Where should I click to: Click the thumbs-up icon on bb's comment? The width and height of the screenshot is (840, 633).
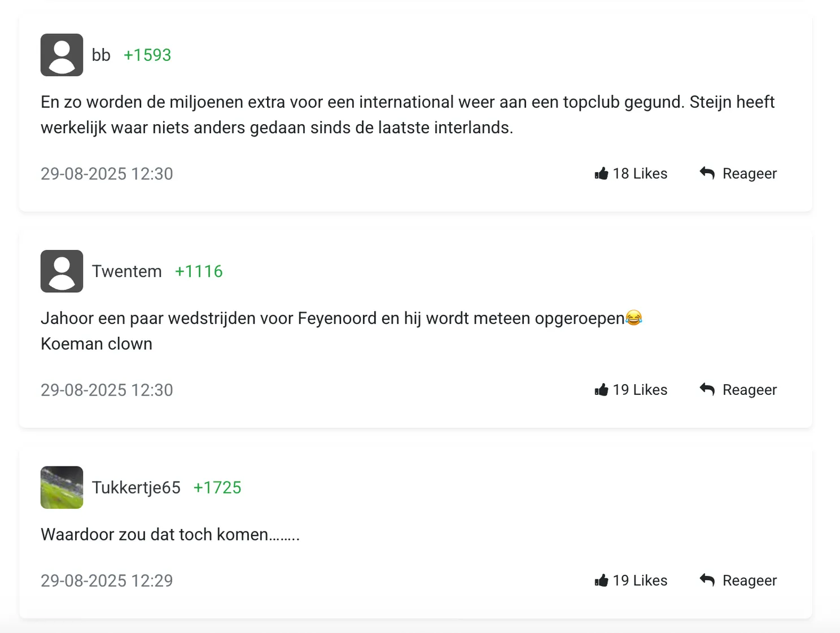coord(601,173)
